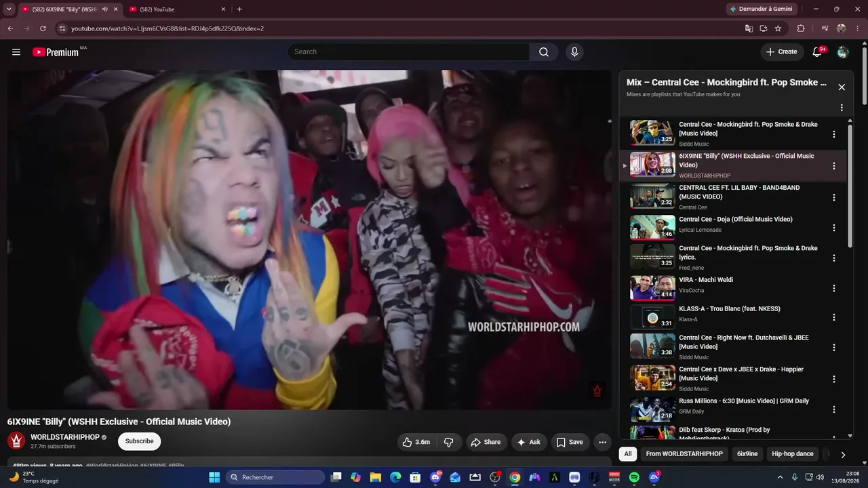The width and height of the screenshot is (868, 488).
Task: Filter by Hip-hop dance chip
Action: tap(793, 454)
